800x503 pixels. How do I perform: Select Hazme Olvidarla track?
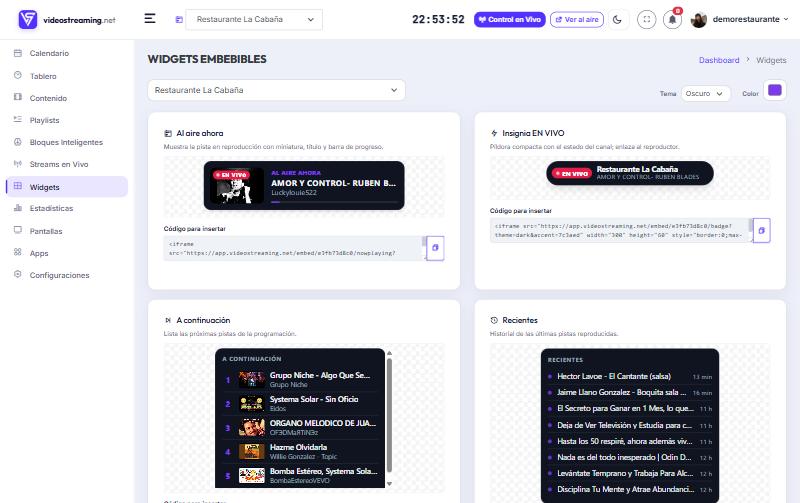(301, 451)
